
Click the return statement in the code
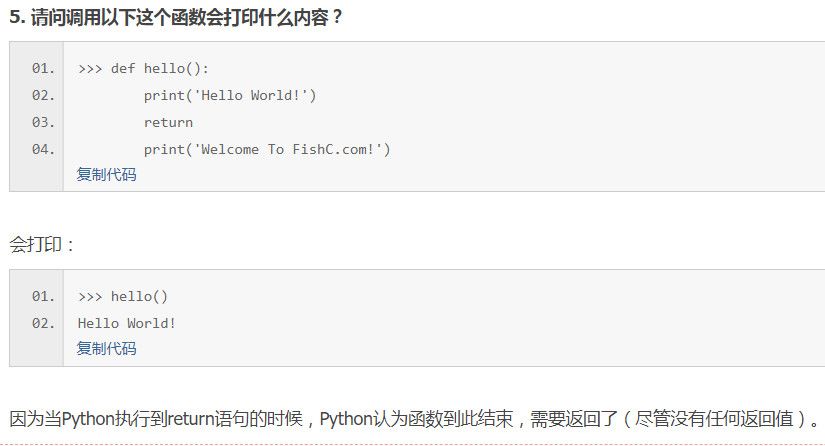[x=168, y=123]
